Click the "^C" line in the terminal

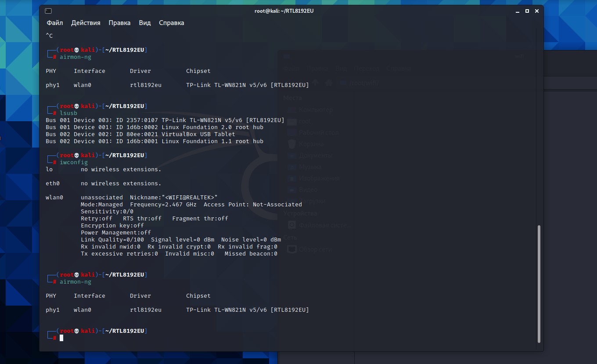pyautogui.click(x=49, y=36)
